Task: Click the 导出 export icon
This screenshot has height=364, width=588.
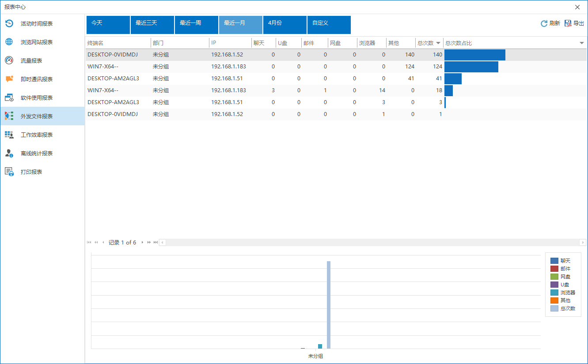Action: [568, 23]
